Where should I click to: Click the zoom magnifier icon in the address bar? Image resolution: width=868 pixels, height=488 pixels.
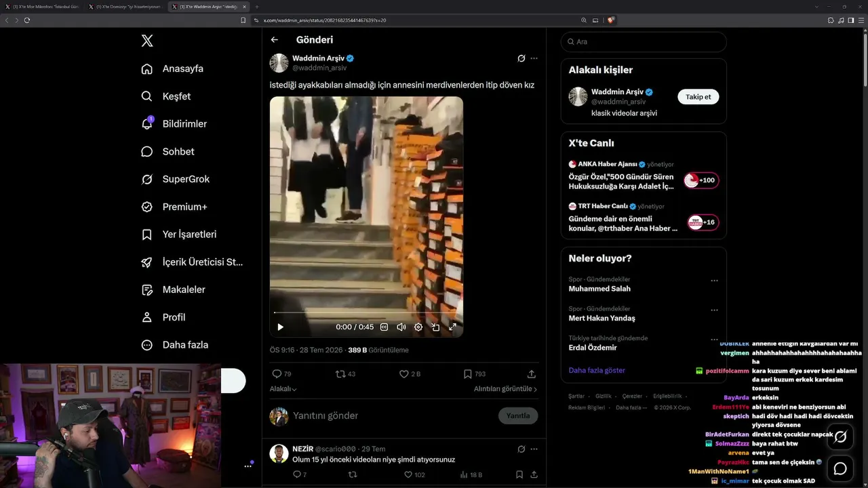tap(584, 20)
